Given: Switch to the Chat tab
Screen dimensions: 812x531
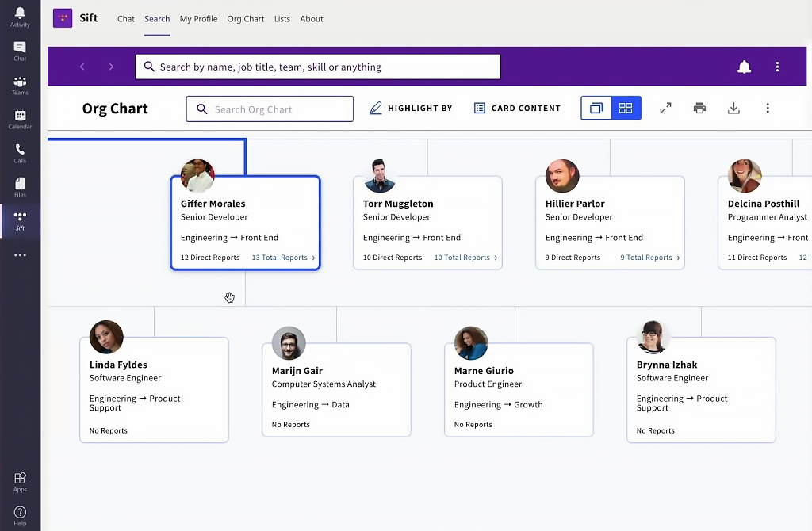Looking at the screenshot, I should [126, 19].
